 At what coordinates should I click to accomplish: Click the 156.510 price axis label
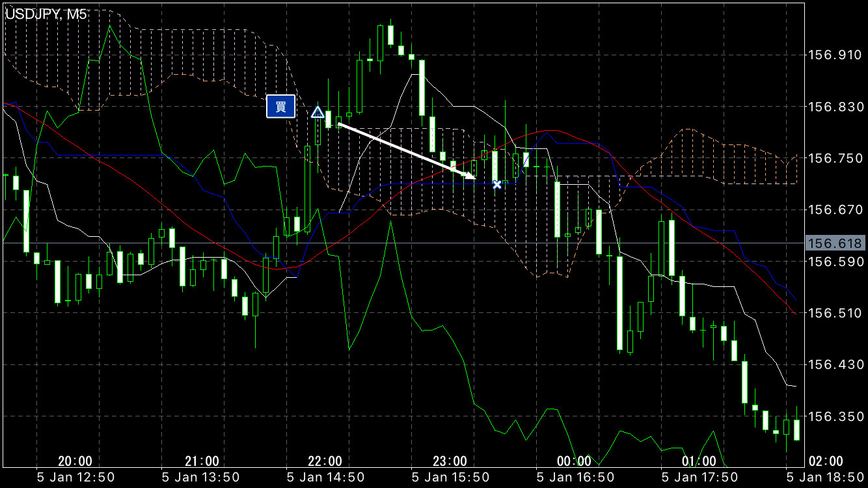tap(834, 313)
